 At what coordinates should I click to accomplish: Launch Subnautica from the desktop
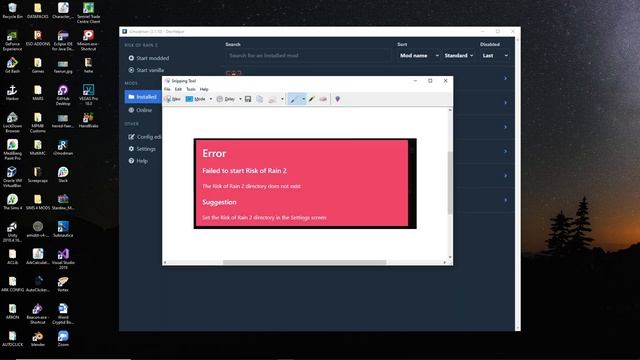pos(63,229)
